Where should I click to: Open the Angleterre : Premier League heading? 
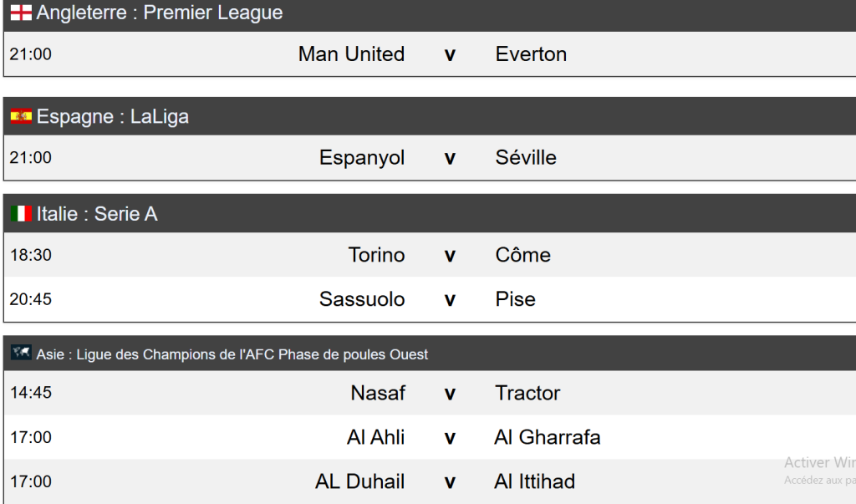pyautogui.click(x=160, y=13)
